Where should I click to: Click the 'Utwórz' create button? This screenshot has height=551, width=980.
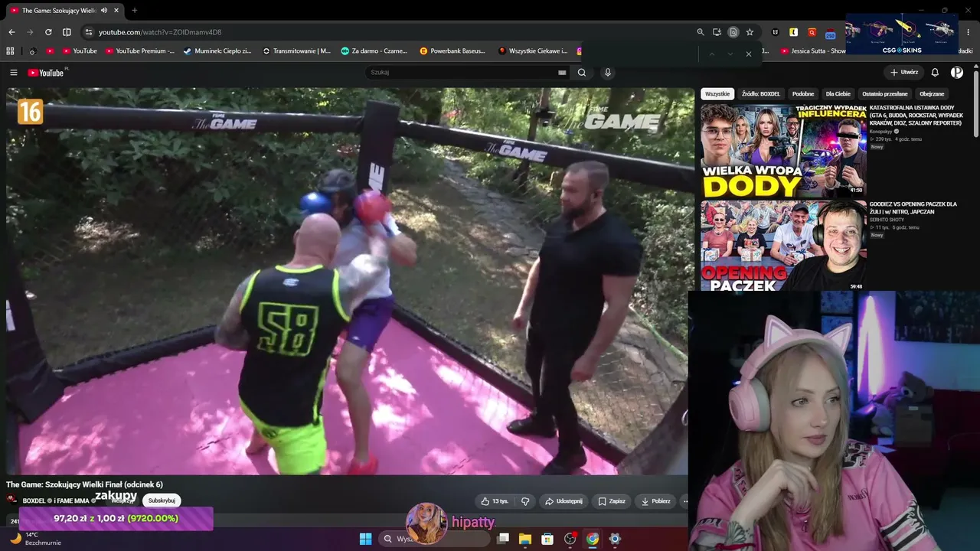tap(904, 73)
